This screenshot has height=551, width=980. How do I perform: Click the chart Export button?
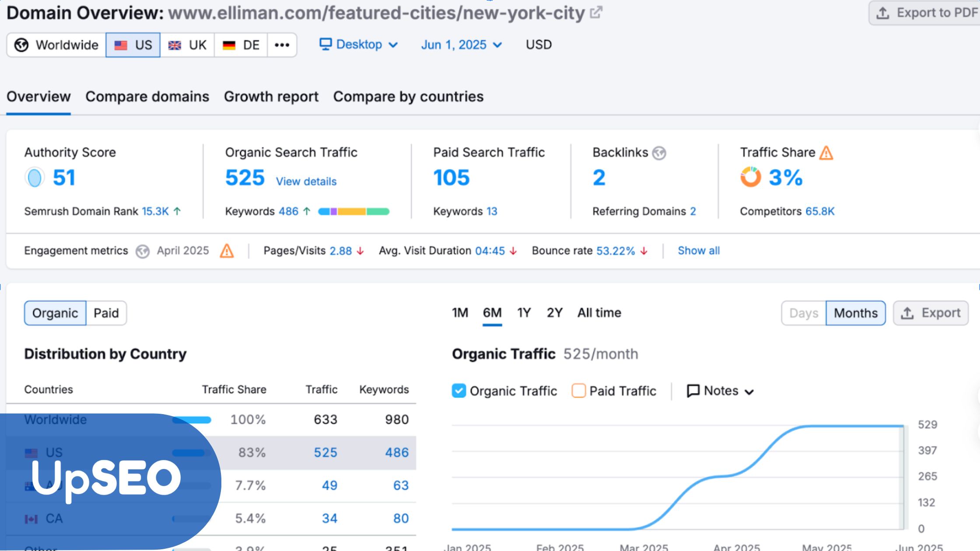[931, 313]
